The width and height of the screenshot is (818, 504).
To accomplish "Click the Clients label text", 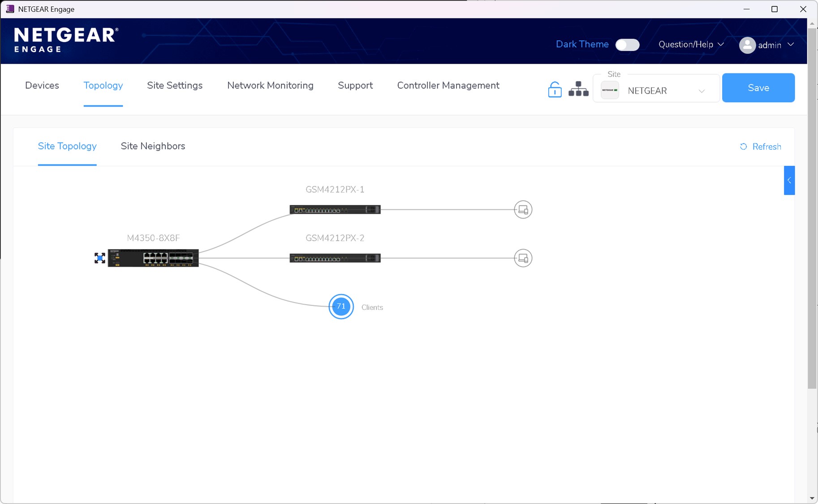I will coord(372,307).
